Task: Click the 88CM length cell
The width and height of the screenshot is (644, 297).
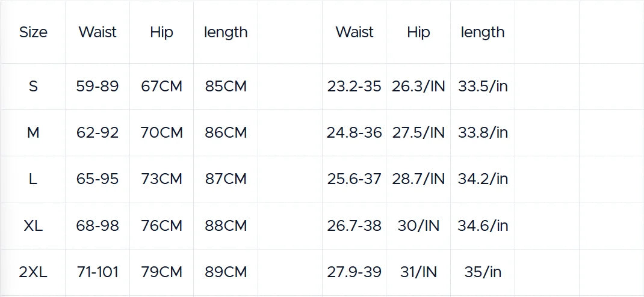Action: pos(226,226)
